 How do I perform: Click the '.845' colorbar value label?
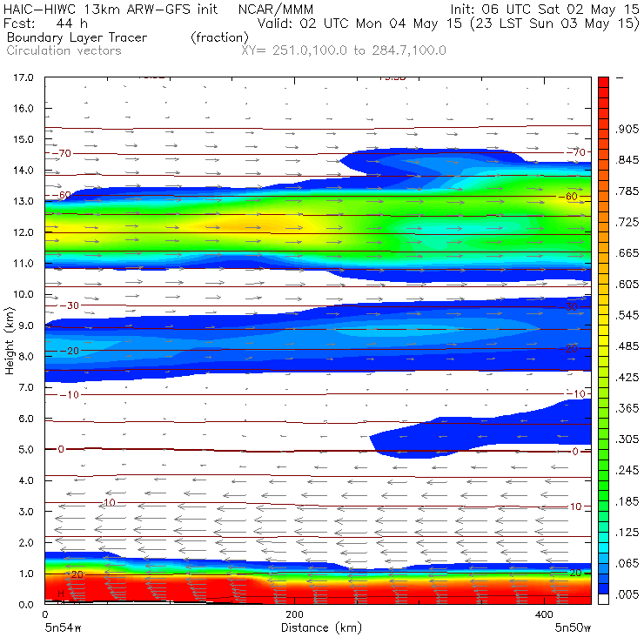coord(627,160)
